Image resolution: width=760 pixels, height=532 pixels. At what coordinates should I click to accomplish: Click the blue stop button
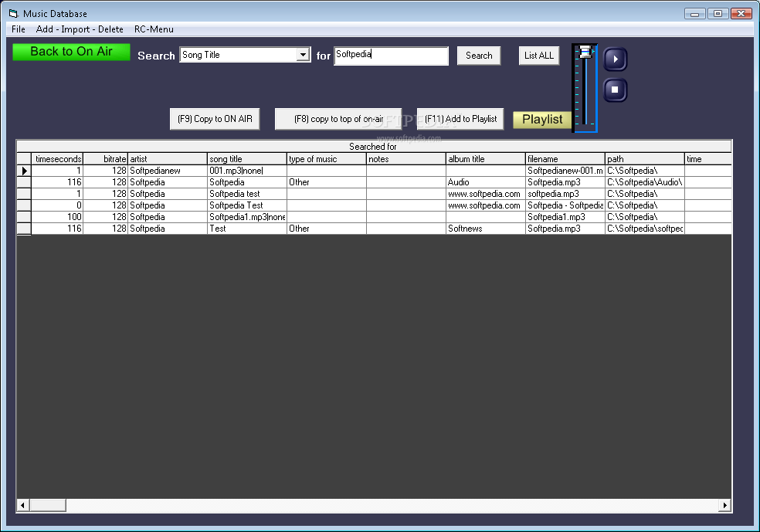point(615,90)
